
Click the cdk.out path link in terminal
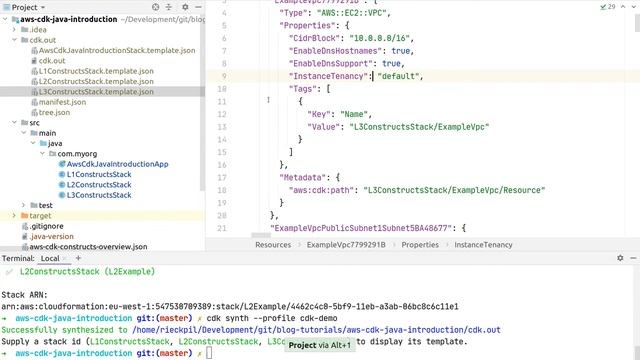click(x=316, y=330)
